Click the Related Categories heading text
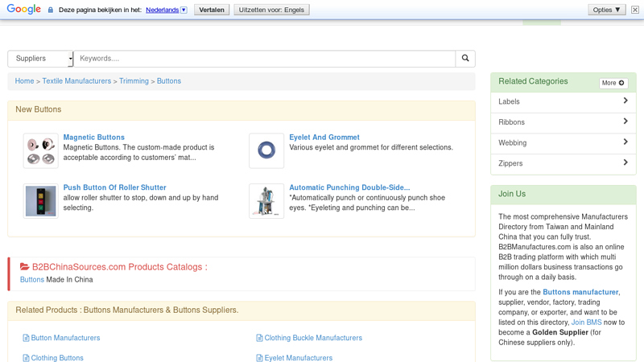 (x=533, y=81)
